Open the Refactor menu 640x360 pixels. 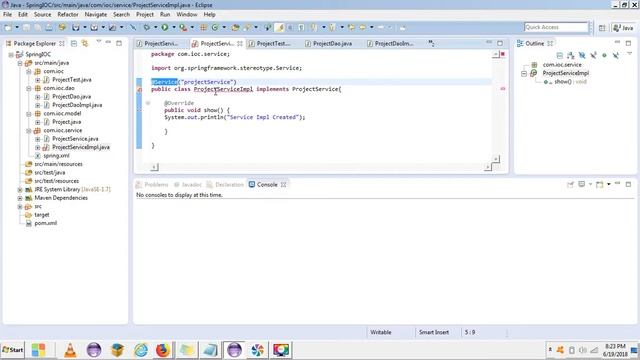pos(68,14)
